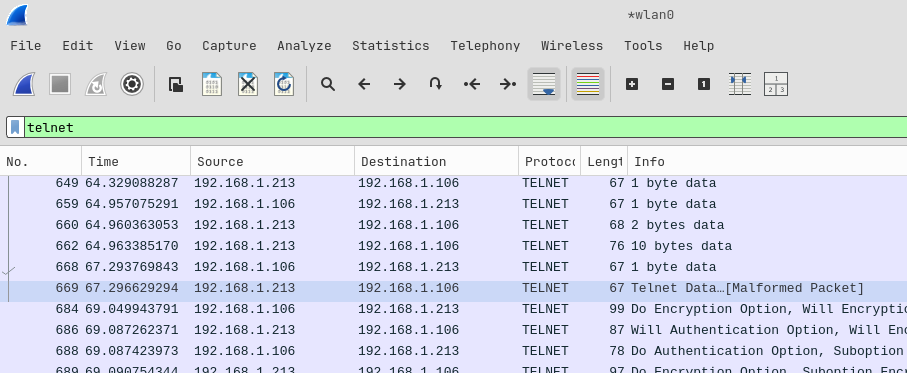Zoom out the packet text

[x=668, y=84]
